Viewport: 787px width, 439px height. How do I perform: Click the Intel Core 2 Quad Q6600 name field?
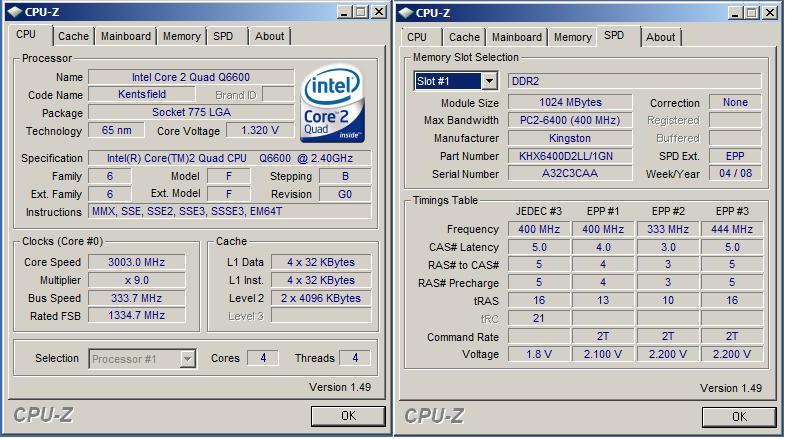191,77
